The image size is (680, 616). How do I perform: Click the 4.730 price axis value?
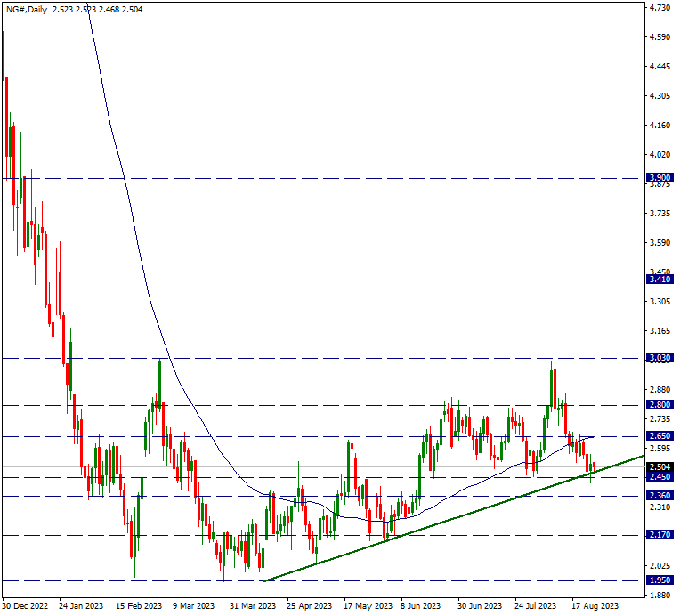coord(660,8)
